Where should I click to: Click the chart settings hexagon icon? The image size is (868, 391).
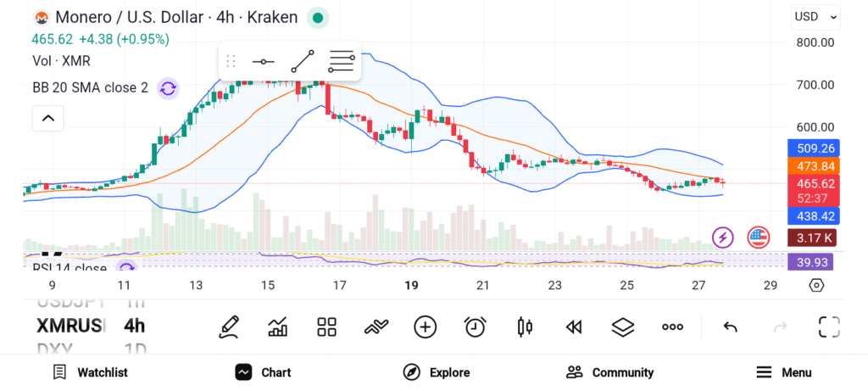(x=816, y=285)
